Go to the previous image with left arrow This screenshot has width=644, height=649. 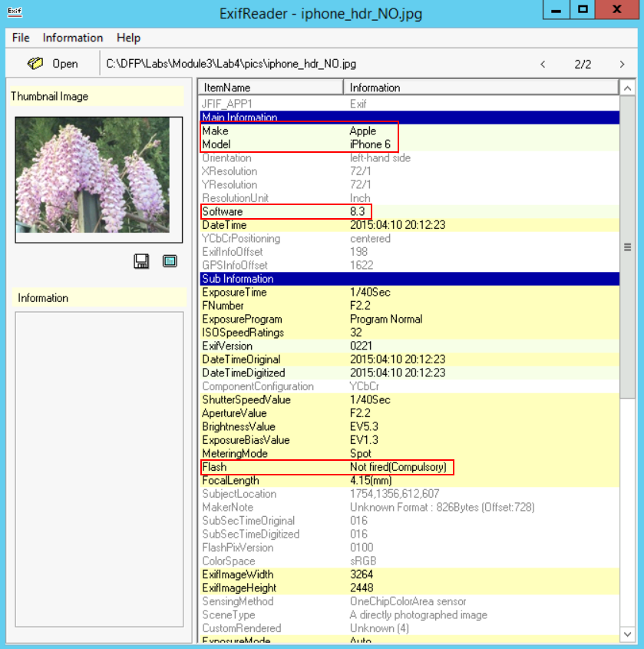coord(543,64)
